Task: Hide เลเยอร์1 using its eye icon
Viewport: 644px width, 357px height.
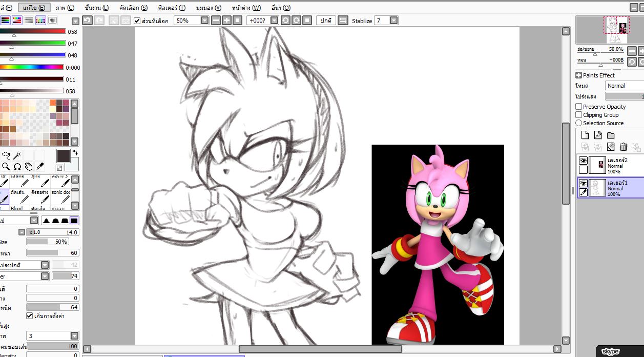Action: coord(583,183)
